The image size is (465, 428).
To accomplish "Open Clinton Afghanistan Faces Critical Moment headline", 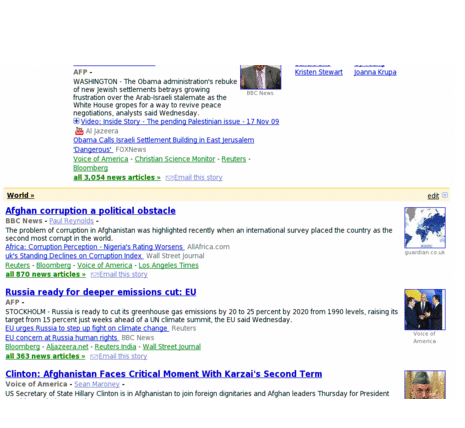I will point(164,374).
